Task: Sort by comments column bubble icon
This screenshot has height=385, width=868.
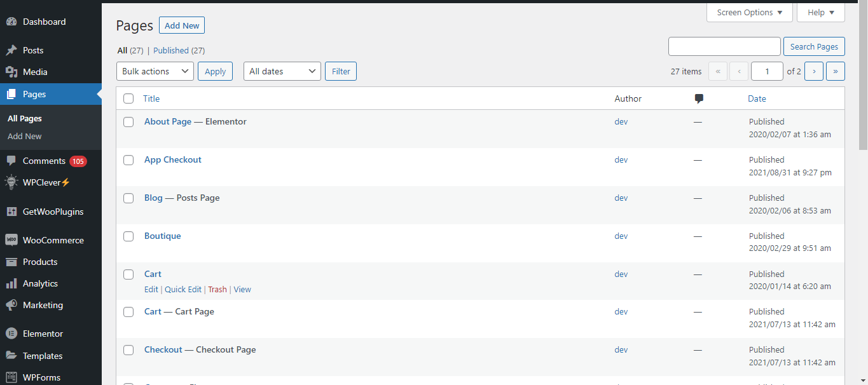Action: click(x=699, y=98)
